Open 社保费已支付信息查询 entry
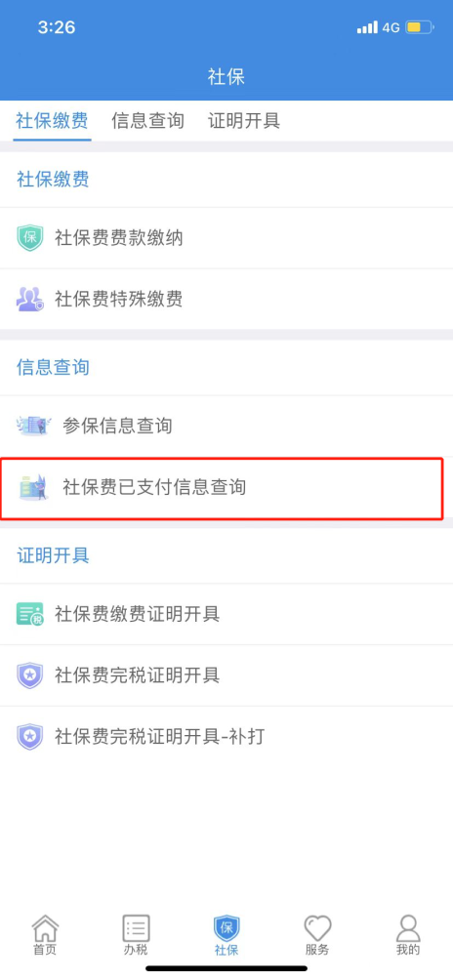Viewport: 453px width, 980px height. pos(226,487)
